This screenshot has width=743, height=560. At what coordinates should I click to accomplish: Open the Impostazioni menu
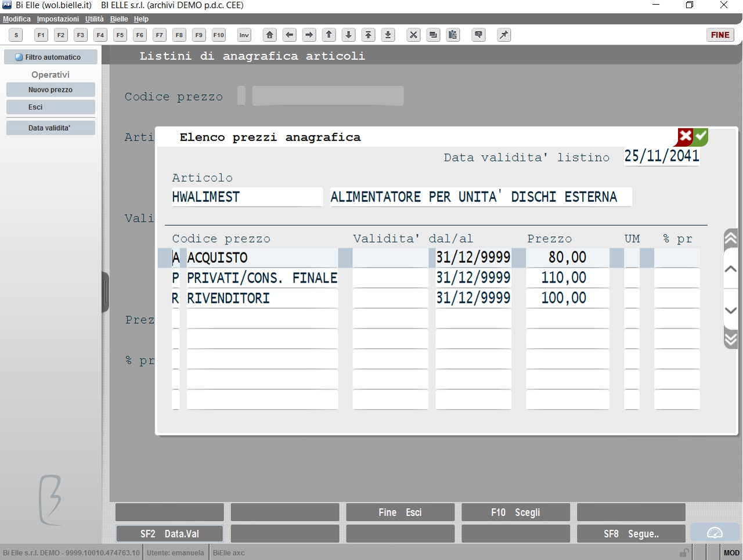tap(58, 19)
